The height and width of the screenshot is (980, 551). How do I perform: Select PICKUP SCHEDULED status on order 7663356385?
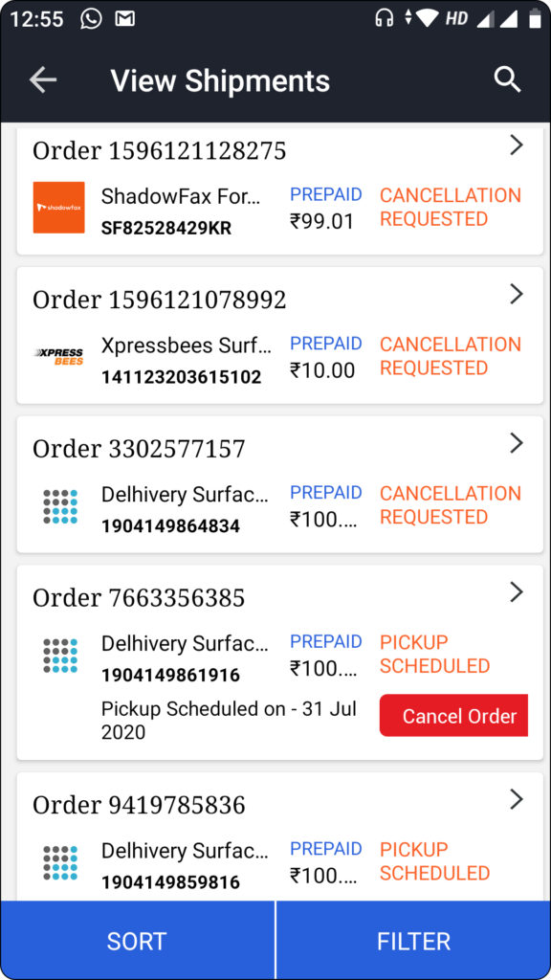tap(435, 654)
